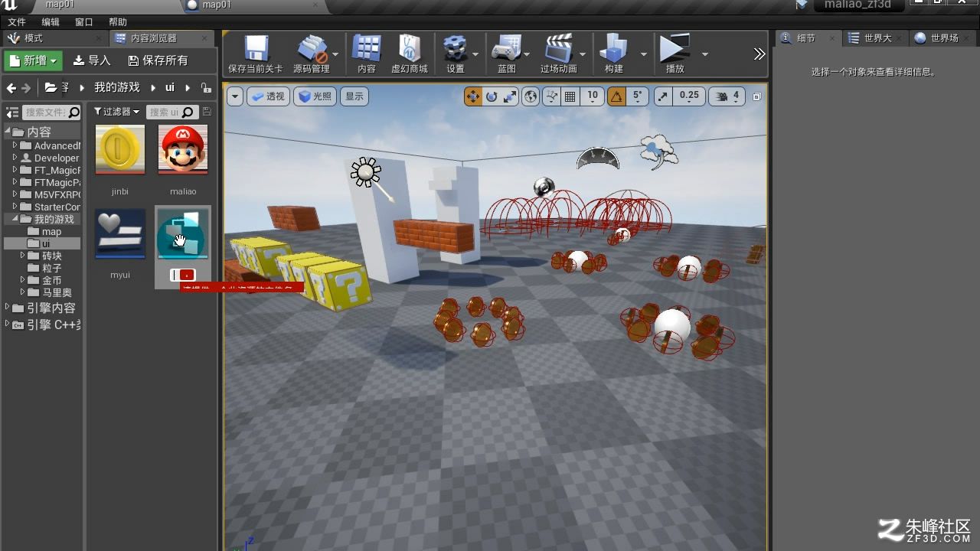The height and width of the screenshot is (551, 980).
Task: Open the viewport options dropdown arrow
Action: [x=235, y=96]
